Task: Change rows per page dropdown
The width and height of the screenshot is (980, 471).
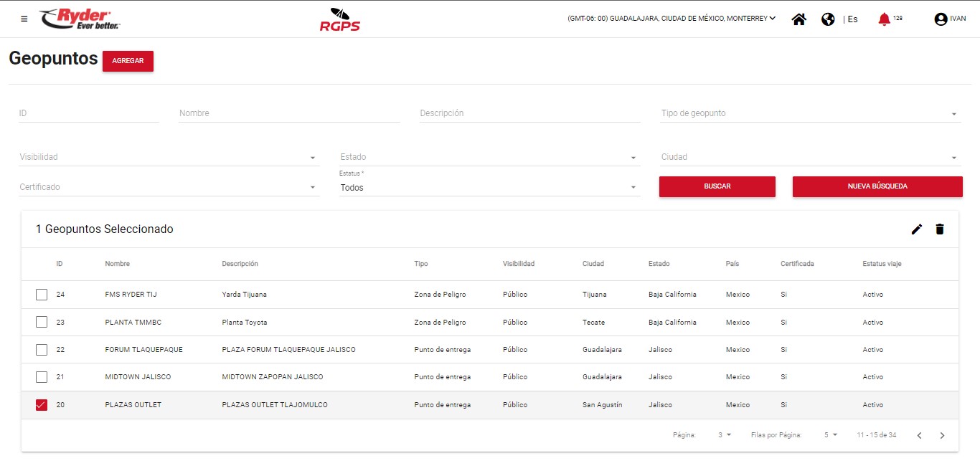Action: [x=830, y=435]
